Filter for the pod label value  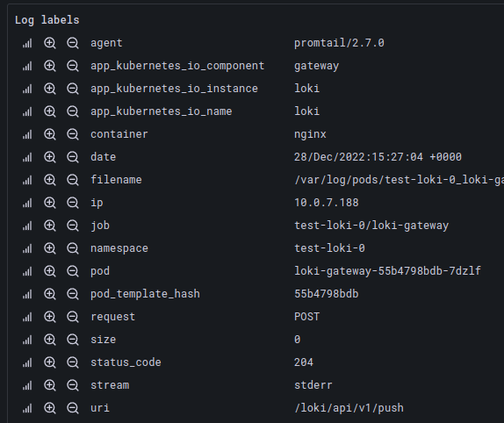coord(50,271)
